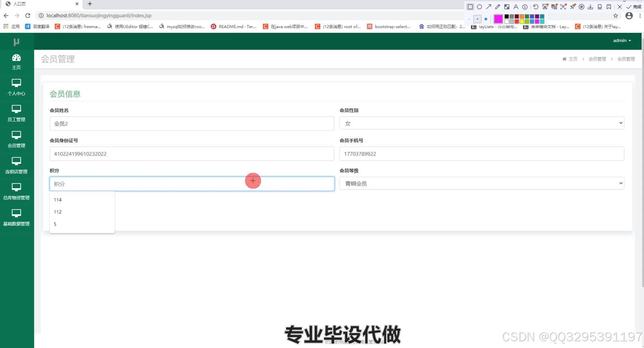Choose the cyan color swatch
This screenshot has height=348, width=644.
pos(542,22)
